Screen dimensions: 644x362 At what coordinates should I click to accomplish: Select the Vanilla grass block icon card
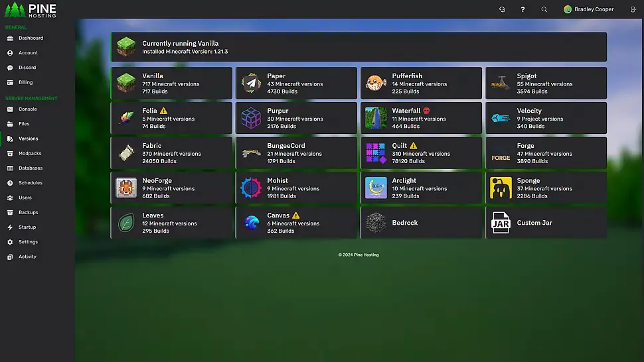(x=126, y=84)
